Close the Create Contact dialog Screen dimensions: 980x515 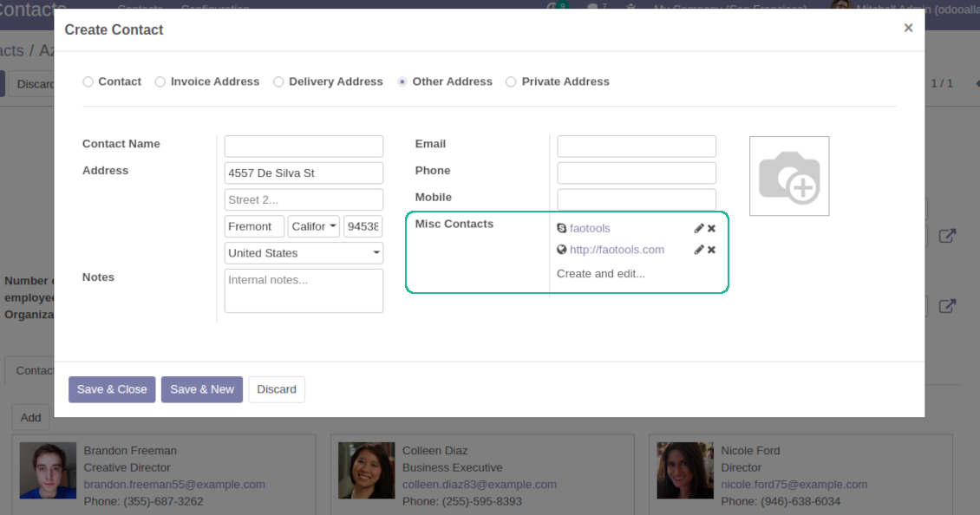click(908, 28)
